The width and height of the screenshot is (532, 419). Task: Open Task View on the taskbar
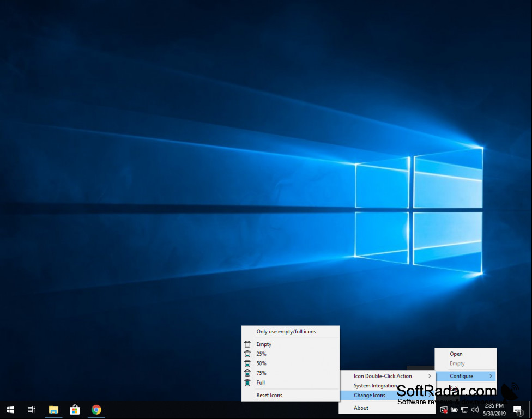[31, 410]
